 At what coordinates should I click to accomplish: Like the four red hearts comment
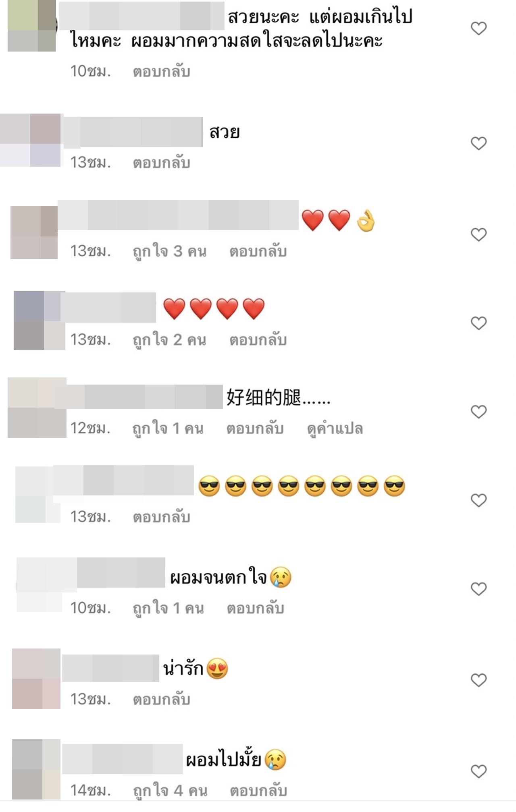tap(479, 323)
